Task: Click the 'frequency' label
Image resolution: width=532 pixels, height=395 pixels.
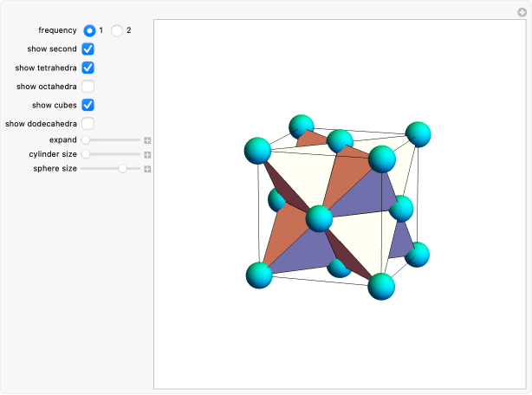Action: point(57,30)
